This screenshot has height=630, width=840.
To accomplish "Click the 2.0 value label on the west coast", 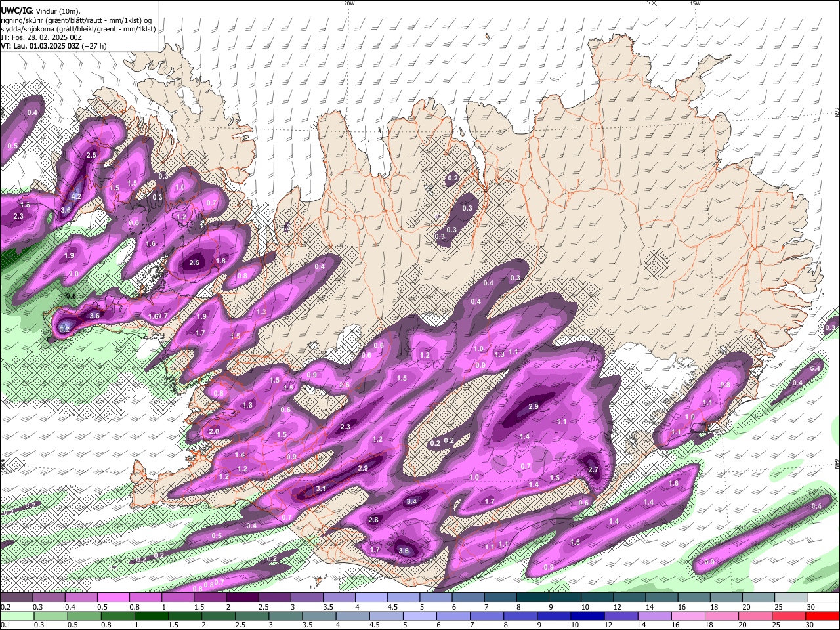I will point(214,431).
